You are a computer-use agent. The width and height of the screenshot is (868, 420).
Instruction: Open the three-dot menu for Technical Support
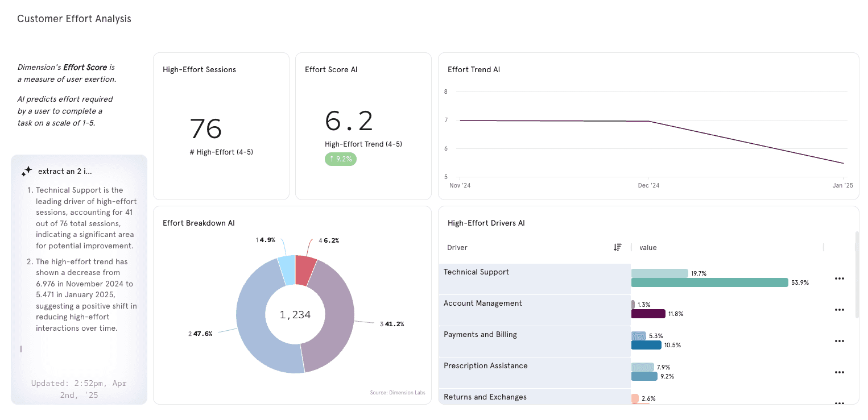(839, 278)
